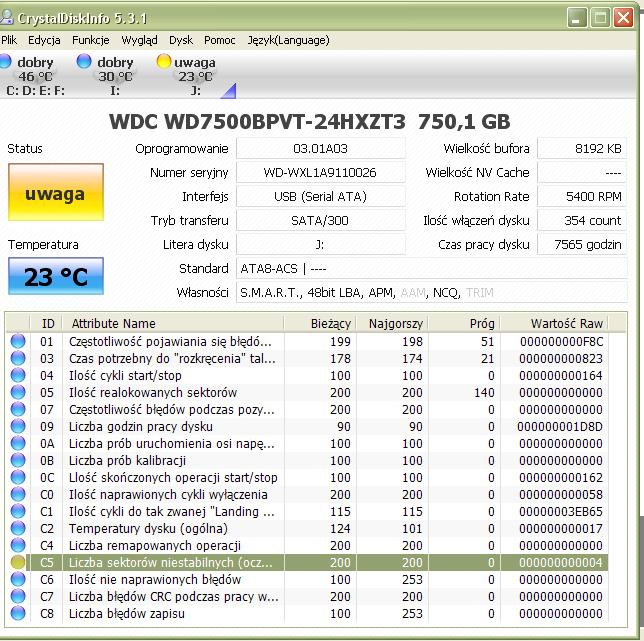This screenshot has height=641, width=644.
Task: Select row Liczba błędów CRC podczas pracy
Action: (307, 596)
